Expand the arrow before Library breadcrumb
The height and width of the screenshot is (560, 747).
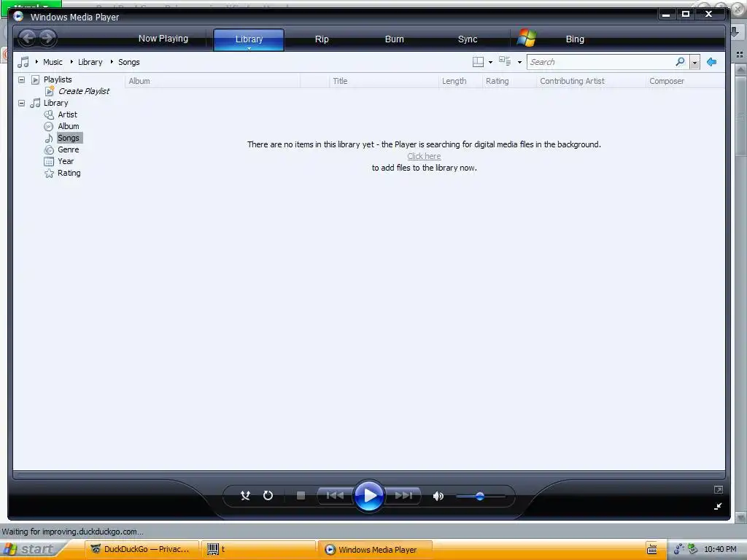pos(71,61)
